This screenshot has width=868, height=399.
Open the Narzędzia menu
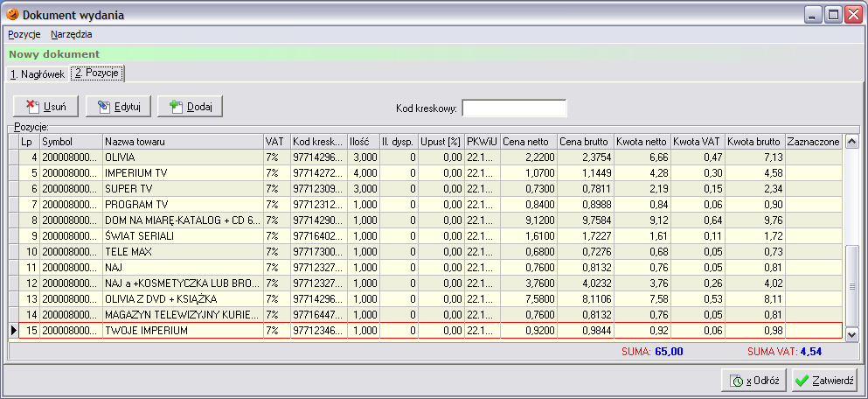72,34
